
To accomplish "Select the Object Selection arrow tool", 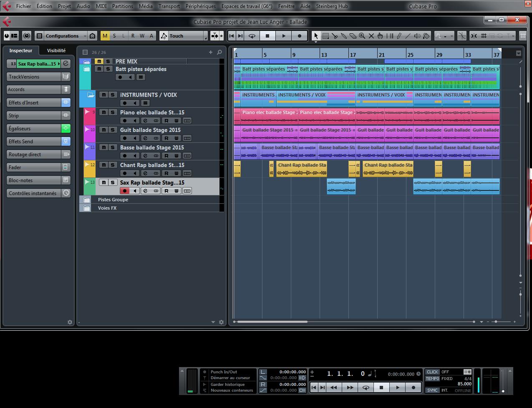I will pyautogui.click(x=316, y=36).
